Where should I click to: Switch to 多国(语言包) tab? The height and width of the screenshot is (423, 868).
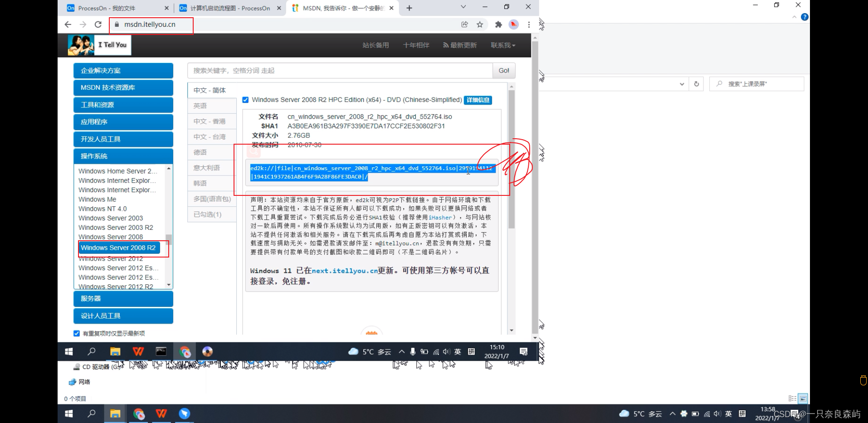point(212,199)
